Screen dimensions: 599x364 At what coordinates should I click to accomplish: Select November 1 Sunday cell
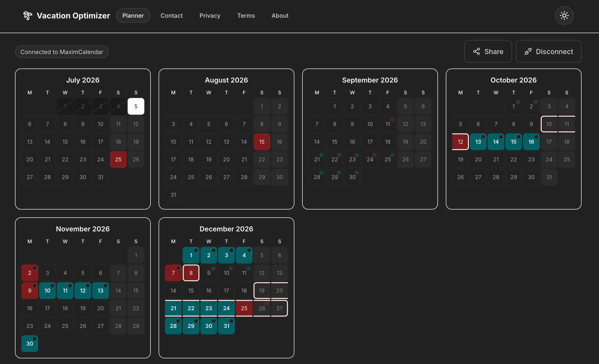[x=136, y=255]
